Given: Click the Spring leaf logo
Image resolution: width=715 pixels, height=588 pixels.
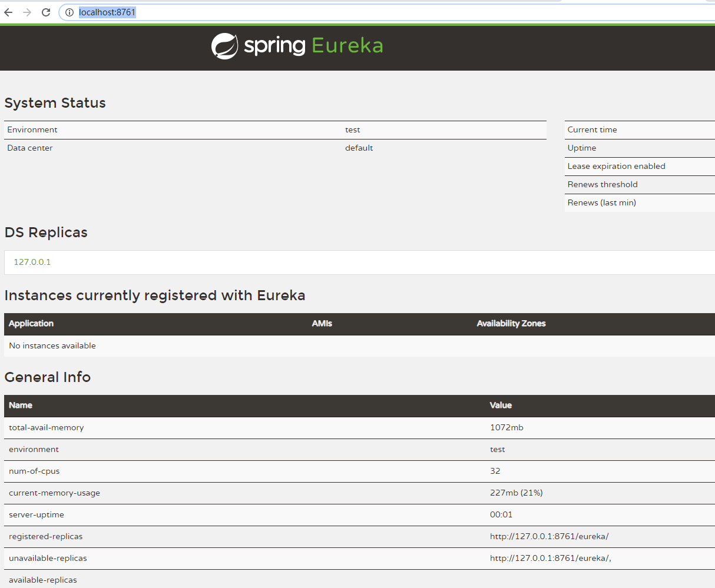Looking at the screenshot, I should [x=224, y=46].
